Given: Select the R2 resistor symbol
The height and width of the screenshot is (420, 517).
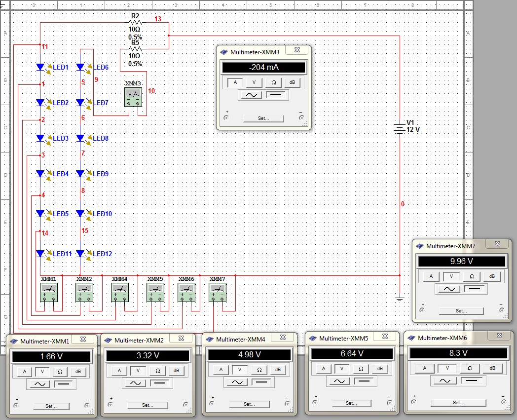Looking at the screenshot, I should [135, 22].
